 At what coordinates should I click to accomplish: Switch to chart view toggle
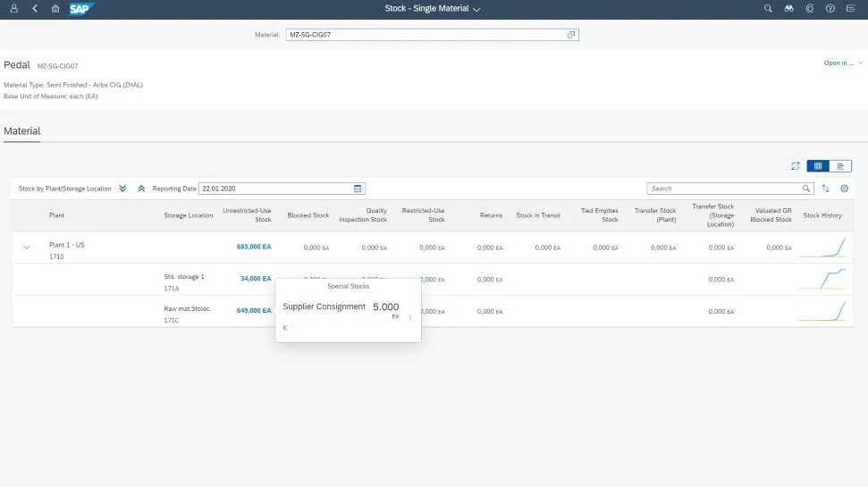point(840,166)
